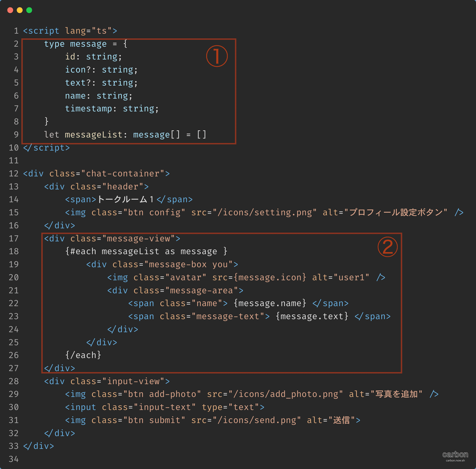Image resolution: width=476 pixels, height=469 pixels.
Task: Select the "icon?: string;" field line
Action: [x=102, y=70]
